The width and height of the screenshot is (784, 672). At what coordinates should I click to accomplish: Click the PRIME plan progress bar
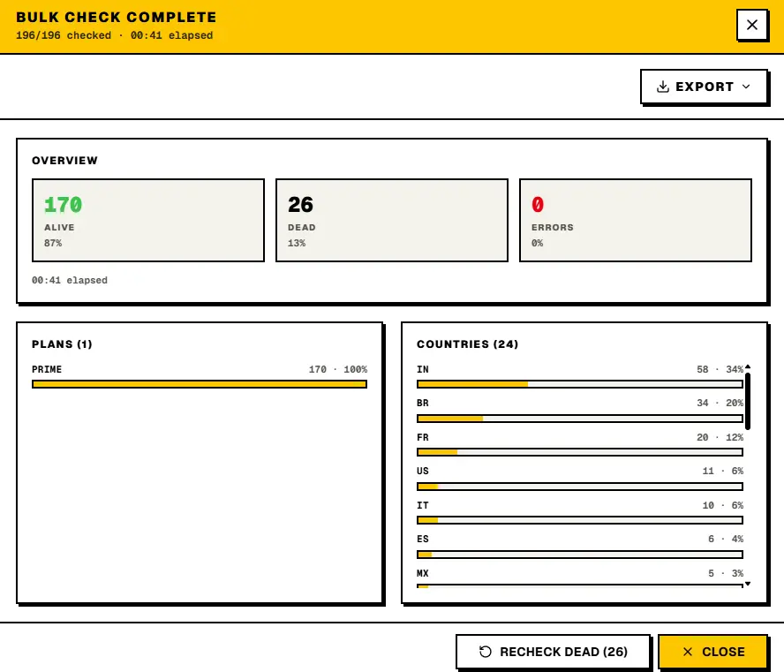click(x=200, y=384)
